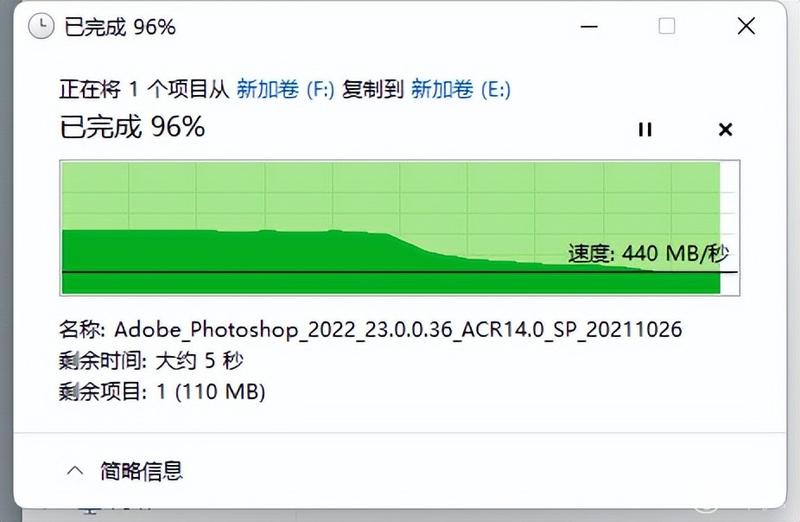This screenshot has width=800, height=522.
Task: Click the black current-speed line in the graph
Action: (x=399, y=272)
